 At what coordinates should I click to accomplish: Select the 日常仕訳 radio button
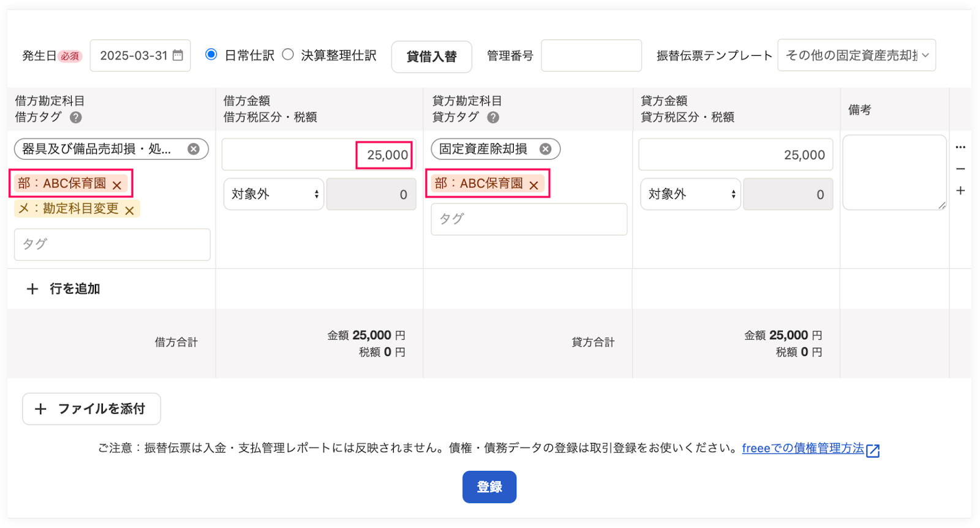[211, 55]
